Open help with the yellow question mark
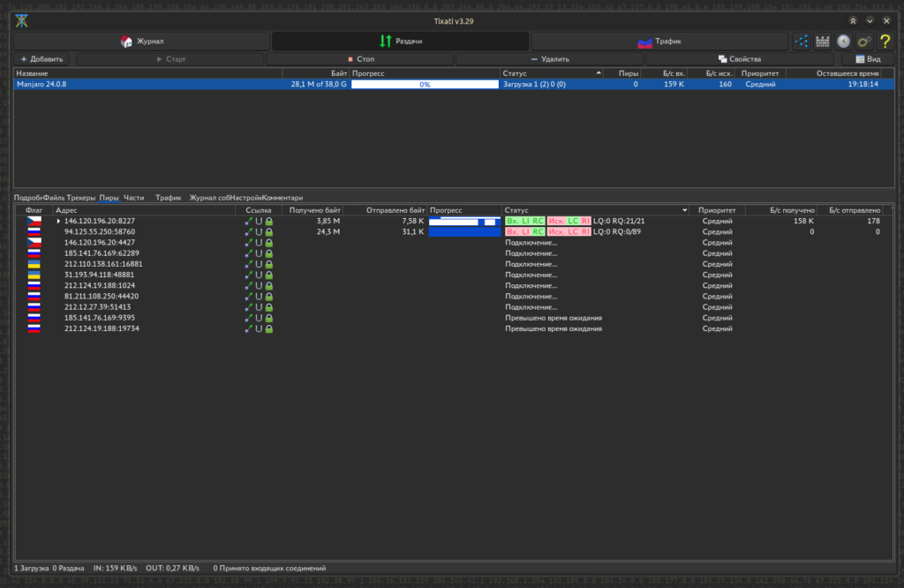The height and width of the screenshot is (588, 904). pyautogui.click(x=885, y=41)
